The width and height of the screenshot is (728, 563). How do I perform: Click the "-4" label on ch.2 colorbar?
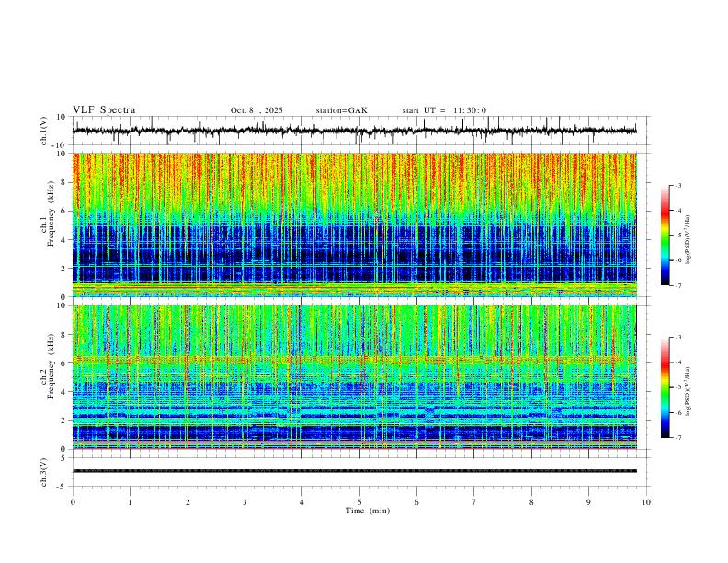tap(677, 362)
